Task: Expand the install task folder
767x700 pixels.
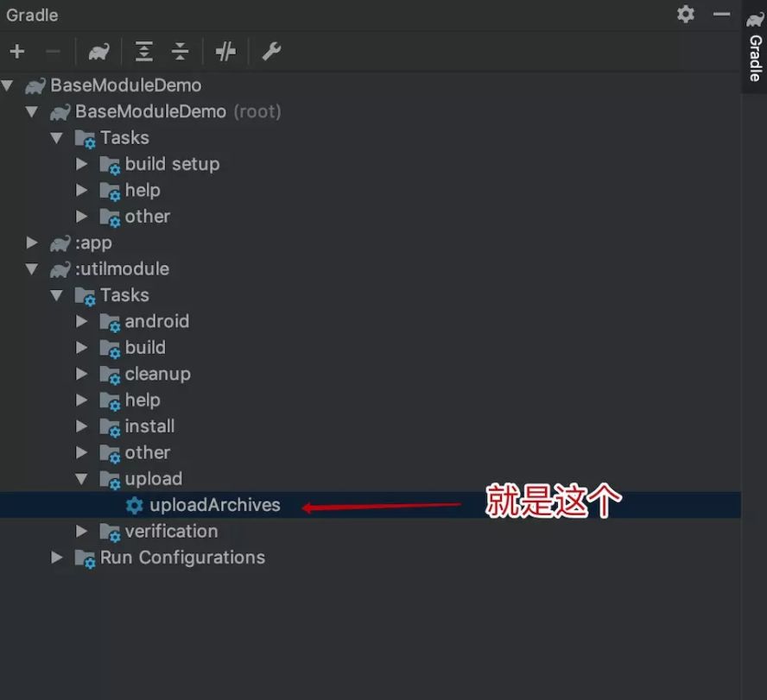Action: click(82, 426)
